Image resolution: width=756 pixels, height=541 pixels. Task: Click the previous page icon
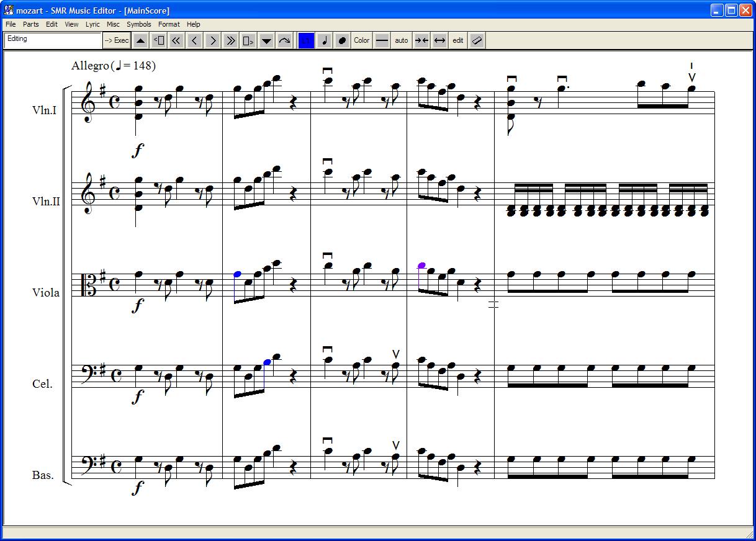point(159,40)
